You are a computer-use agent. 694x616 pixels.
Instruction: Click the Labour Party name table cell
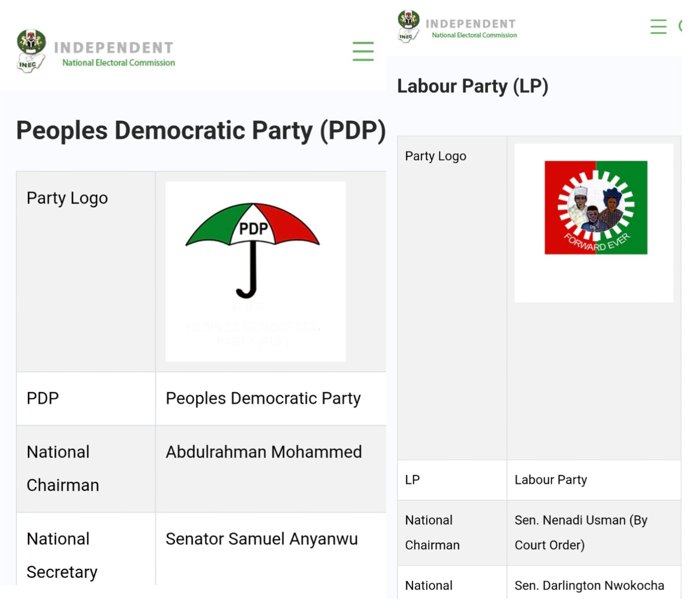(550, 480)
